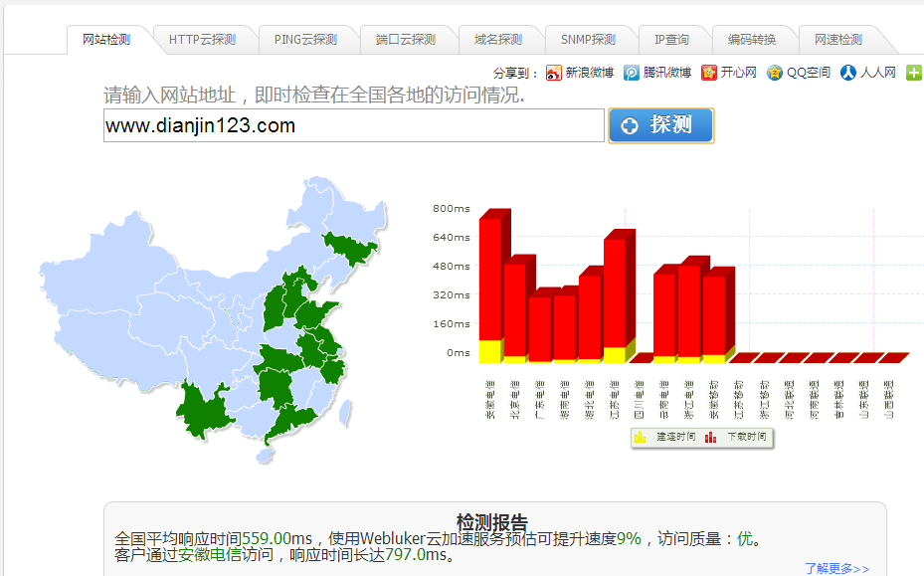Image resolution: width=924 pixels, height=576 pixels.
Task: Select the 湖北电信 bar in chart
Action: pos(590,315)
